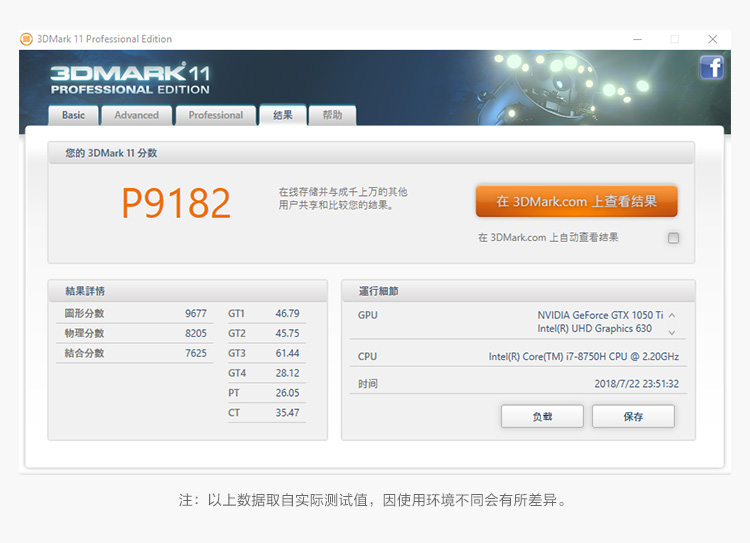Select the 結果 results tab

[x=283, y=115]
